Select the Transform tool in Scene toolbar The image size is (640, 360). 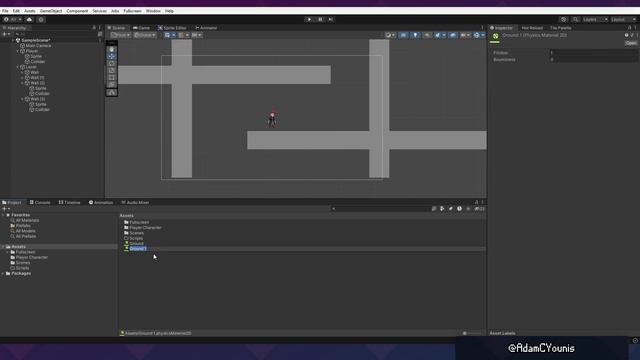click(111, 84)
